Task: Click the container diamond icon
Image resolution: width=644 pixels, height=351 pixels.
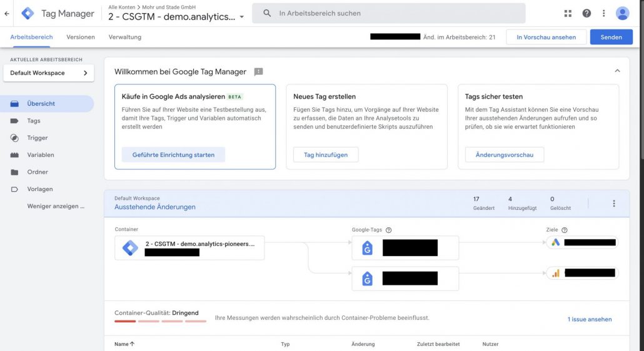Action: tap(130, 248)
